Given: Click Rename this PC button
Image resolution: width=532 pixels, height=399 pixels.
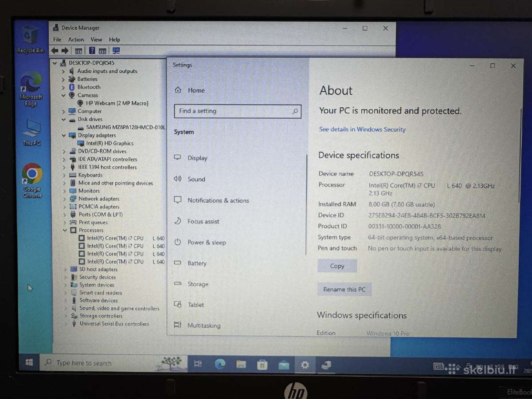Looking at the screenshot, I should pyautogui.click(x=344, y=289).
